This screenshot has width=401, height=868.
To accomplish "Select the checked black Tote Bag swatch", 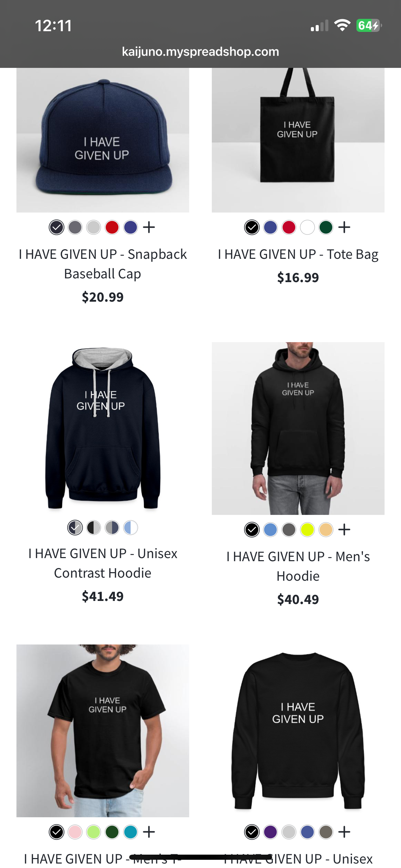I will (x=252, y=227).
